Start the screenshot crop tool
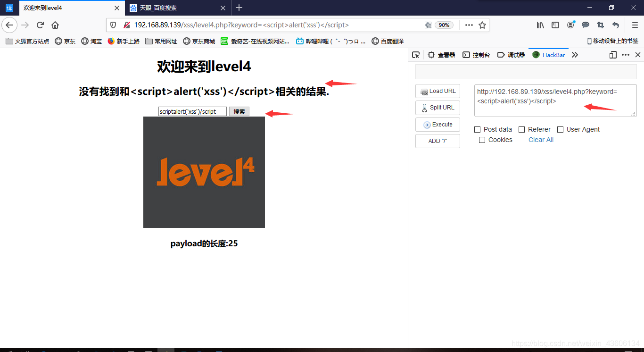 coord(601,25)
